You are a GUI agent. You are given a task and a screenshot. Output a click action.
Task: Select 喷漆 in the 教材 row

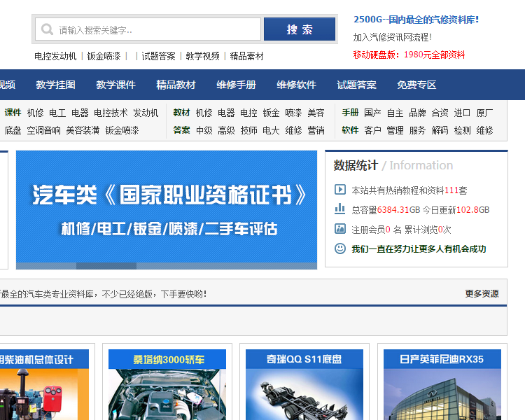point(293,113)
